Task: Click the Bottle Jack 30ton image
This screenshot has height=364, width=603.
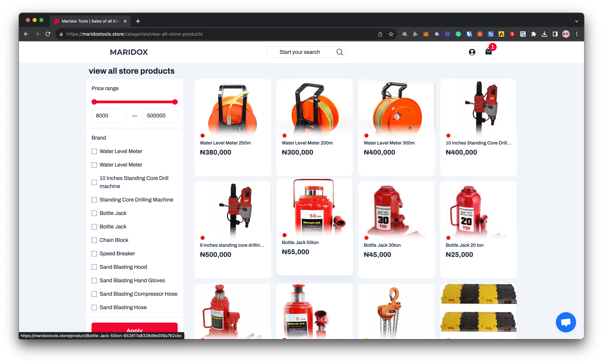Action: click(x=396, y=210)
